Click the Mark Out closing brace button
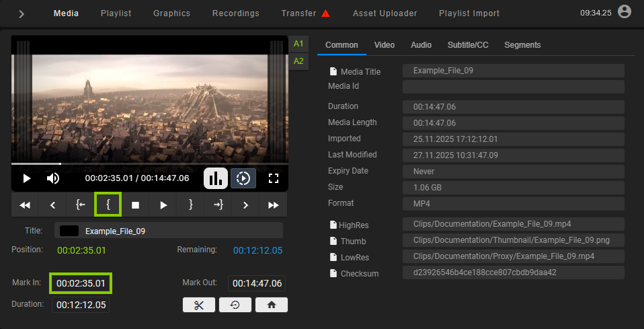This screenshot has height=329, width=644. click(191, 205)
